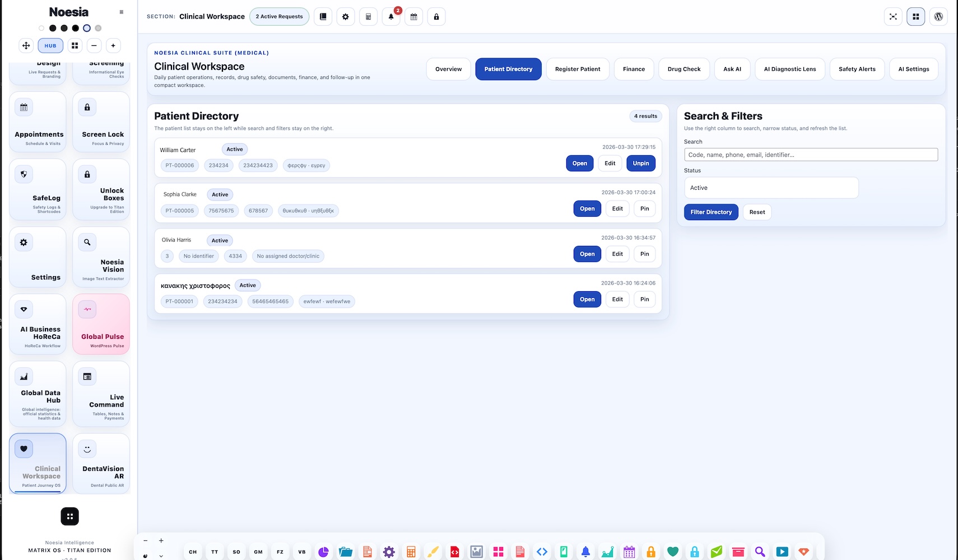This screenshot has height=560, width=958.
Task: Open the gear settings icon in top bar
Action: 346,17
